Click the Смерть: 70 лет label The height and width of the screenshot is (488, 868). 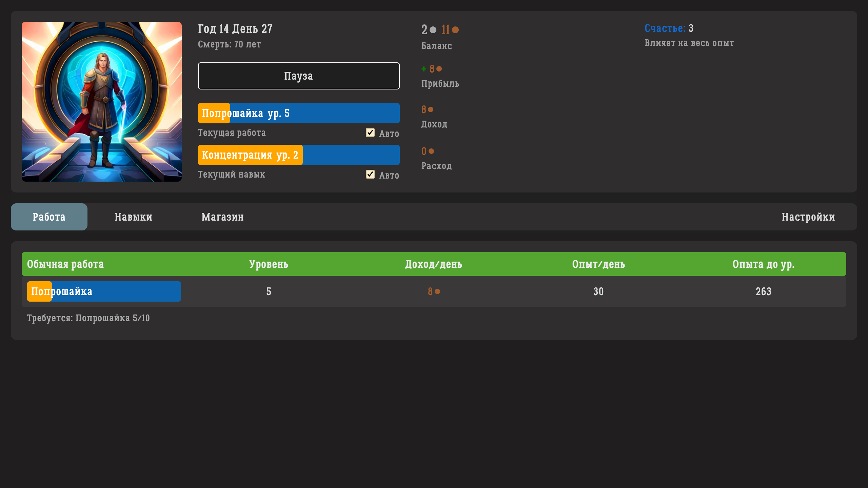pyautogui.click(x=229, y=44)
